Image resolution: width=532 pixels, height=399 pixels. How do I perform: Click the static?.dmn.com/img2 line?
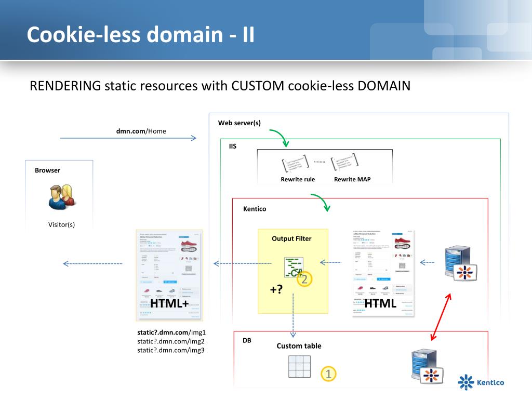[170, 341]
